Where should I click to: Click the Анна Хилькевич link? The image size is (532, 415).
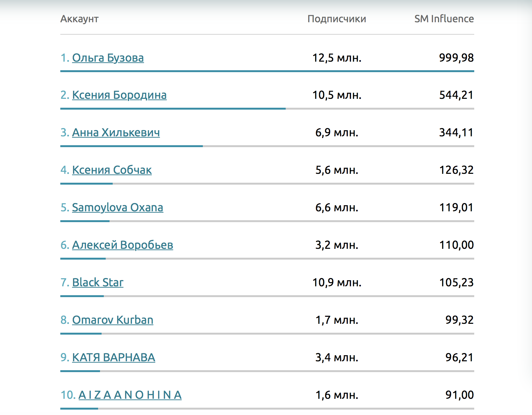point(116,133)
